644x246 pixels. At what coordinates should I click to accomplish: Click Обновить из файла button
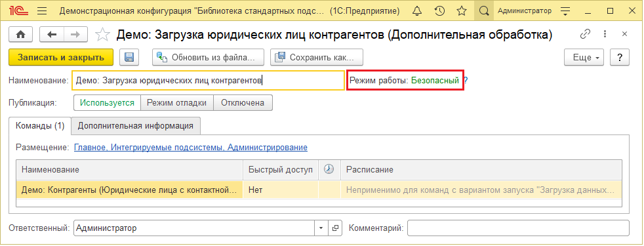(x=209, y=58)
